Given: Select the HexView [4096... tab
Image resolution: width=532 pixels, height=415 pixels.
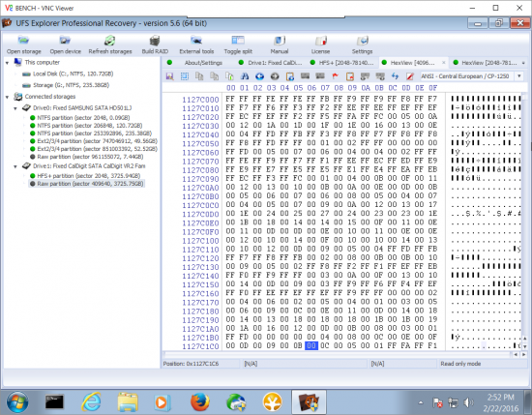Looking at the screenshot, I should [412, 63].
